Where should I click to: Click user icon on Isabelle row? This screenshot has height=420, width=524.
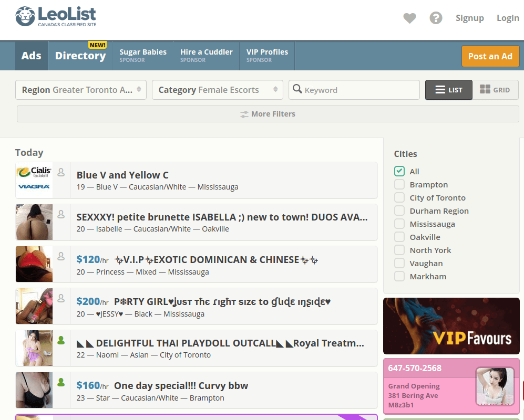61,214
